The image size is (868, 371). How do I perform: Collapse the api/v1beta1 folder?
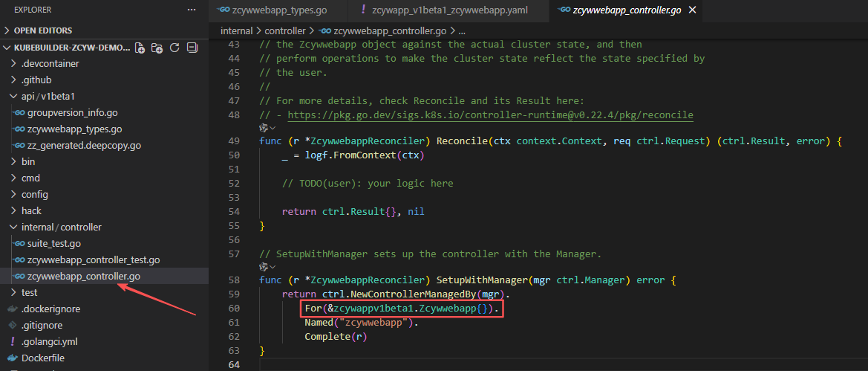click(48, 96)
